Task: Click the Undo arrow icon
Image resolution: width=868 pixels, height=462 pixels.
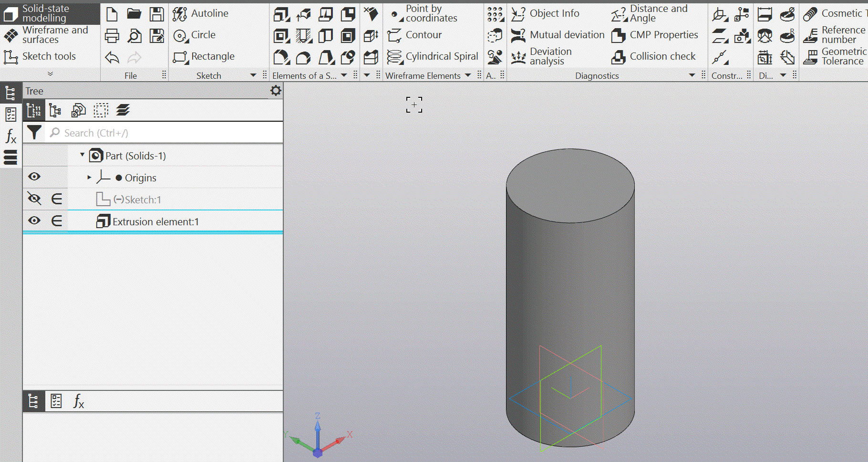Action: click(112, 58)
